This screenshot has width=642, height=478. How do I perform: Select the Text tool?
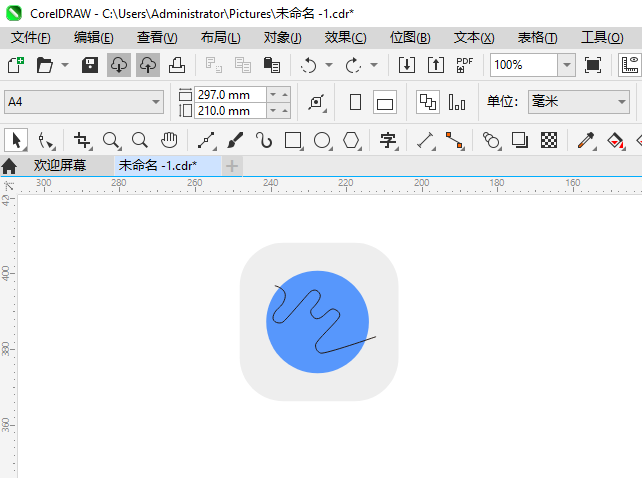(389, 140)
